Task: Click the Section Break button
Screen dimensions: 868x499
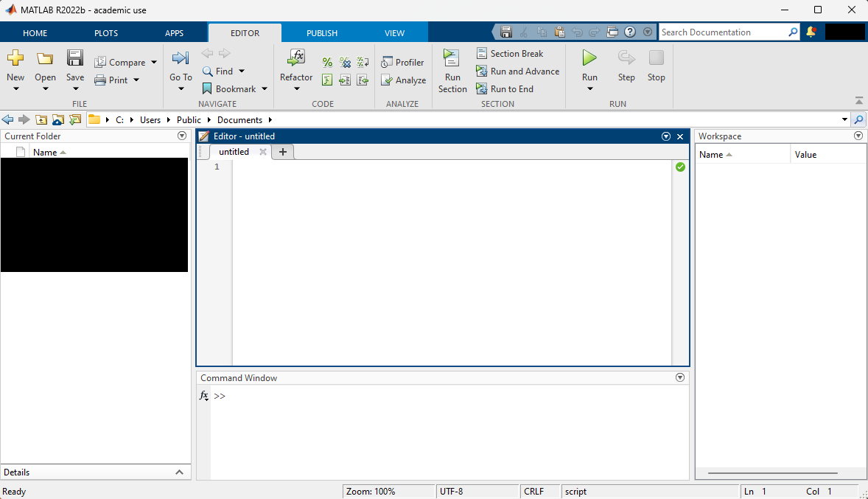Action: click(510, 53)
